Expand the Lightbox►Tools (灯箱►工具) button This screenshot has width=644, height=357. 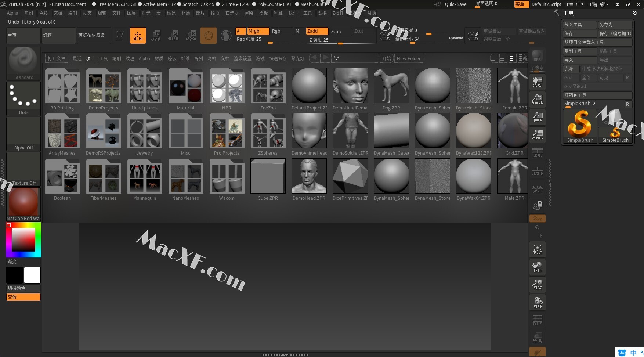[x=597, y=95]
